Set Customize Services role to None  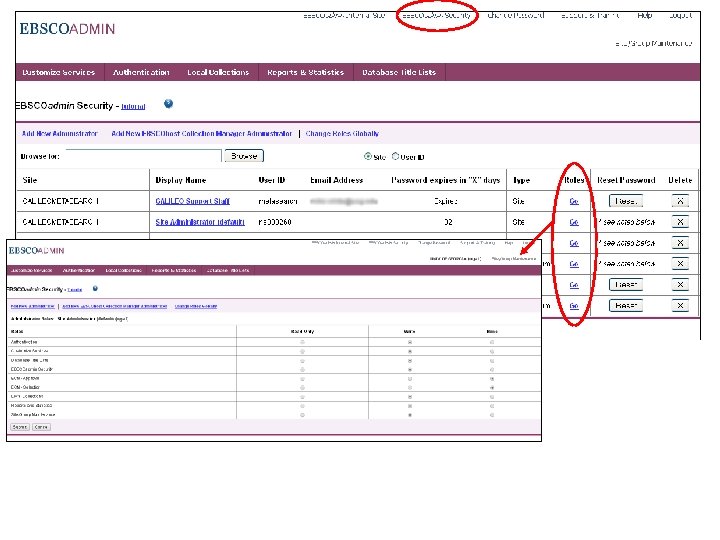pyautogui.click(x=492, y=351)
